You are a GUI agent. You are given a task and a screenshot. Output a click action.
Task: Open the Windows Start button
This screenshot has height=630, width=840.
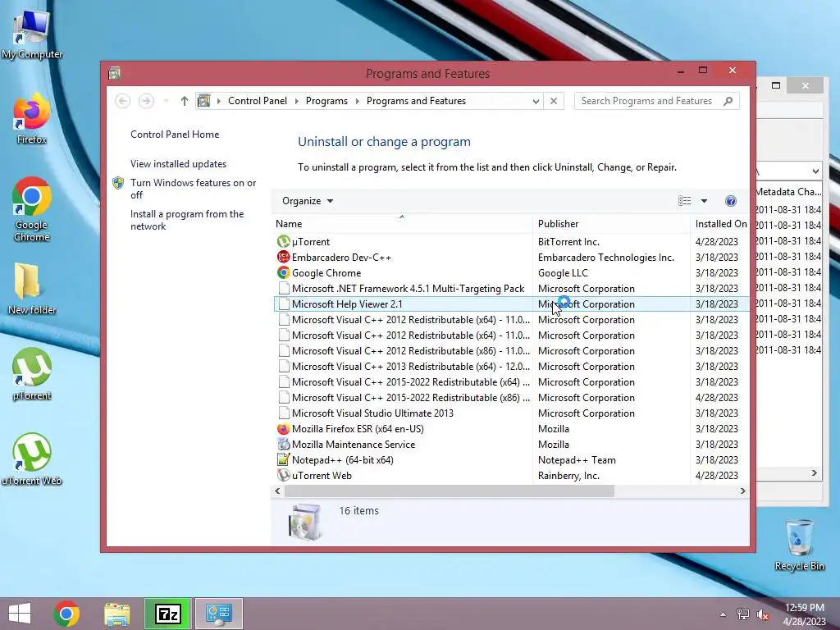[x=20, y=614]
